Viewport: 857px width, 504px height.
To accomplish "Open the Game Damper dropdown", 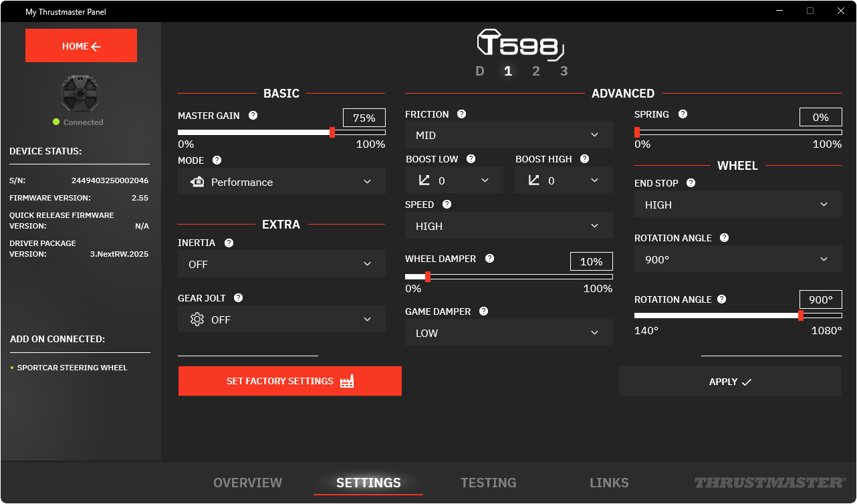I will point(508,332).
